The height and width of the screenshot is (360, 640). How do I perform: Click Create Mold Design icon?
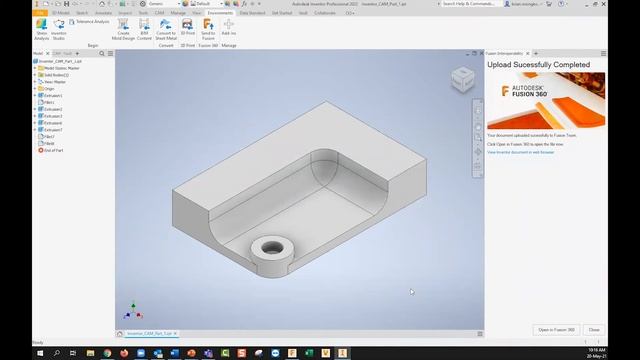[x=123, y=29]
